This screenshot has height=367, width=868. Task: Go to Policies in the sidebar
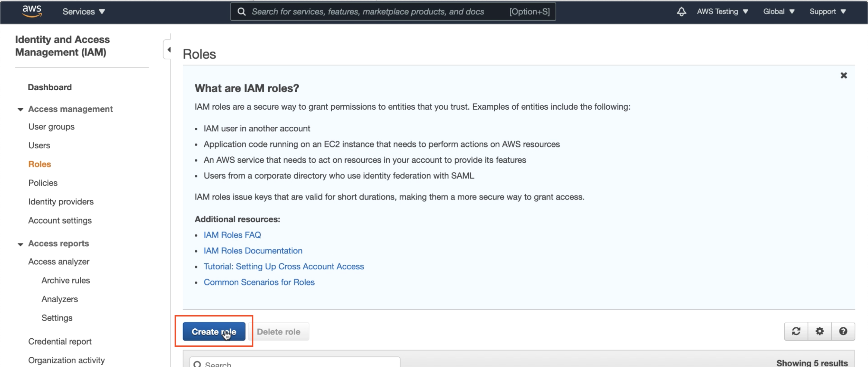(x=43, y=183)
